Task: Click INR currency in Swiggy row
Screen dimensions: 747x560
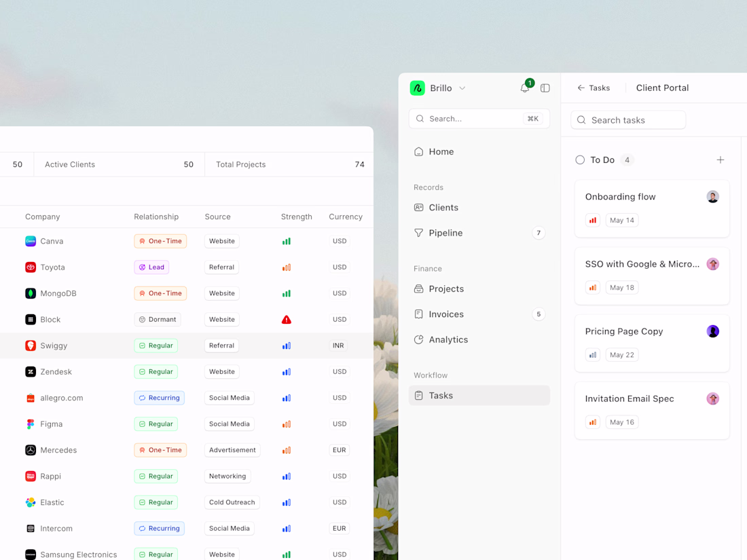Action: [x=338, y=346]
